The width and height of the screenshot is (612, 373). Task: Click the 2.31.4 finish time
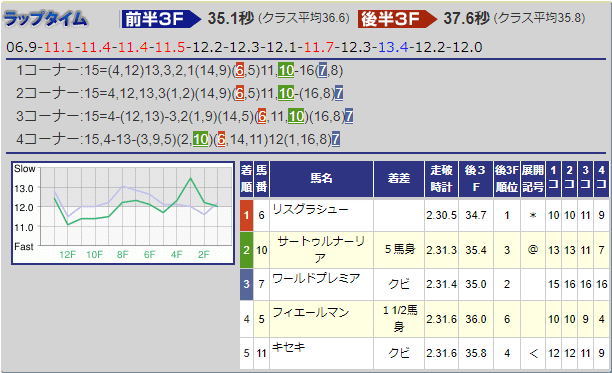click(441, 284)
